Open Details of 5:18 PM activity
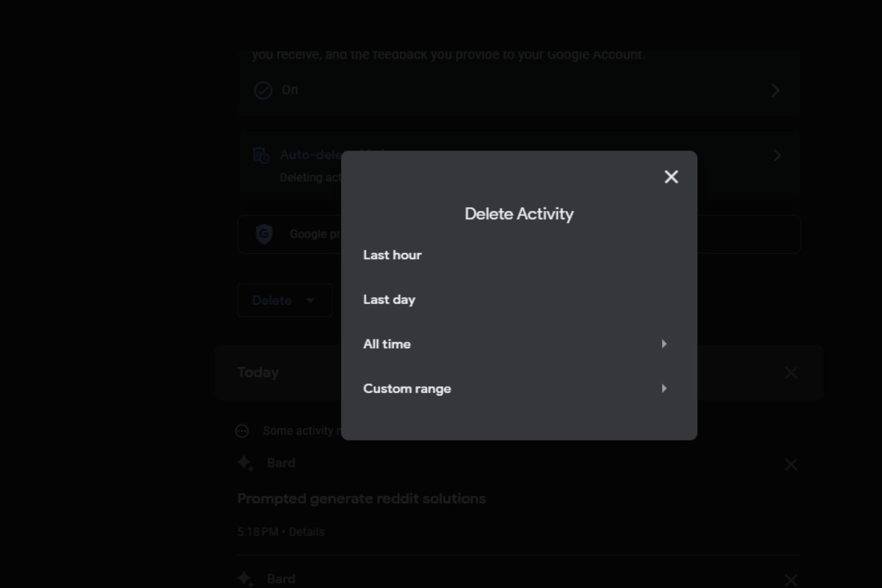Screen dimensions: 882x588 pos(306,532)
